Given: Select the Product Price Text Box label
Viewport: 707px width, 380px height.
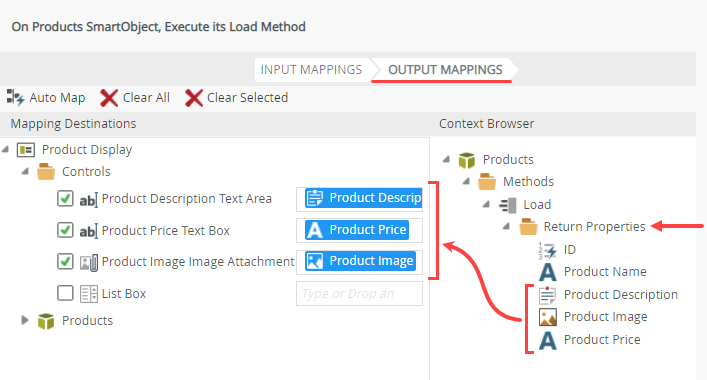Looking at the screenshot, I should click(x=165, y=231).
